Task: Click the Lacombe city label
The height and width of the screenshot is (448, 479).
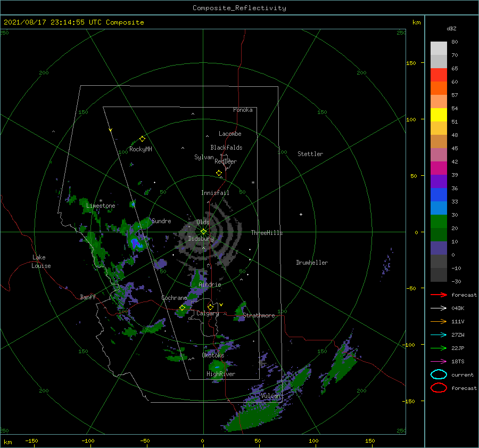Action: [x=230, y=134]
